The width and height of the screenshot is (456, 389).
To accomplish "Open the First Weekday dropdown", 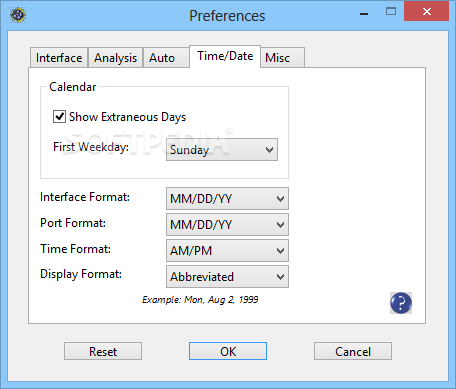I will tap(222, 150).
